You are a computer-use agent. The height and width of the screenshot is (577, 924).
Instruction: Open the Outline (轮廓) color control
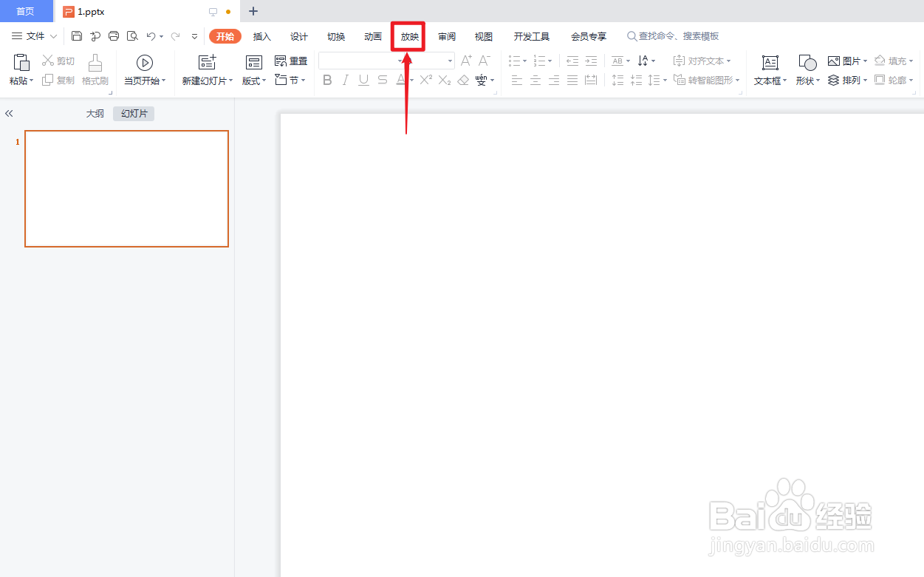pyautogui.click(x=894, y=80)
